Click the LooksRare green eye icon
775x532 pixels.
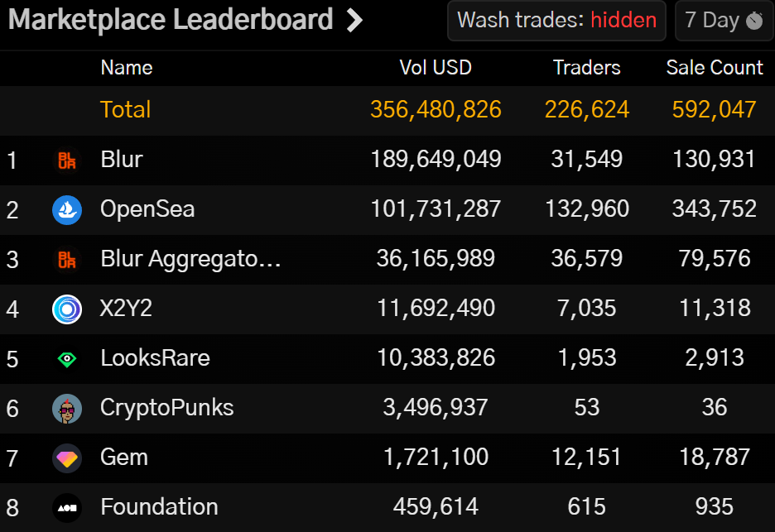click(67, 358)
